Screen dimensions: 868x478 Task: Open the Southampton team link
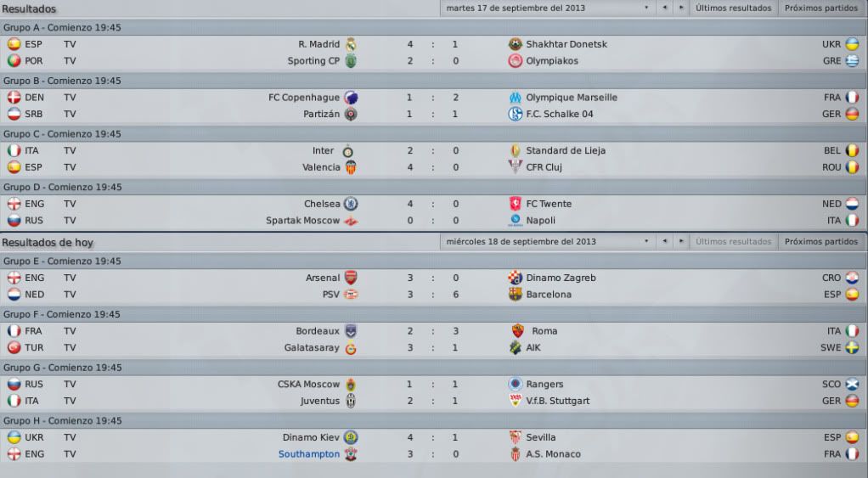pos(309,453)
